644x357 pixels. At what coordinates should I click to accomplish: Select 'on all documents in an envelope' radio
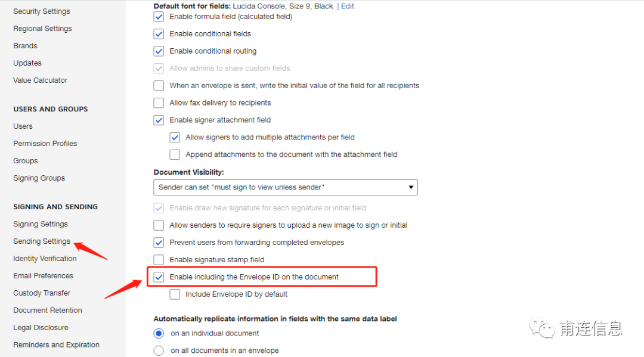click(x=159, y=350)
